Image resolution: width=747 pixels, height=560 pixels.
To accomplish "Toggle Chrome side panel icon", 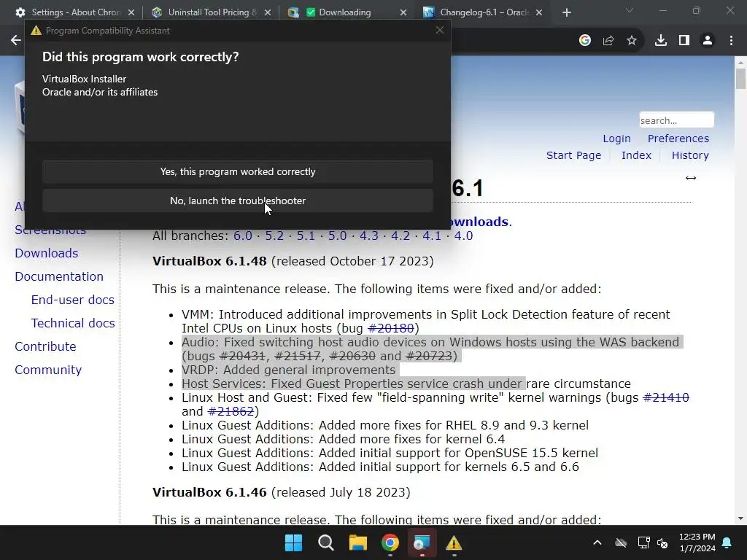I will [x=684, y=41].
